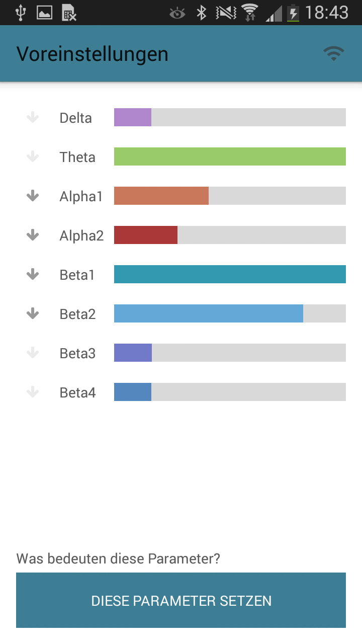Adjust the green Theta bar
Screen dimensions: 362x644
tap(230, 156)
